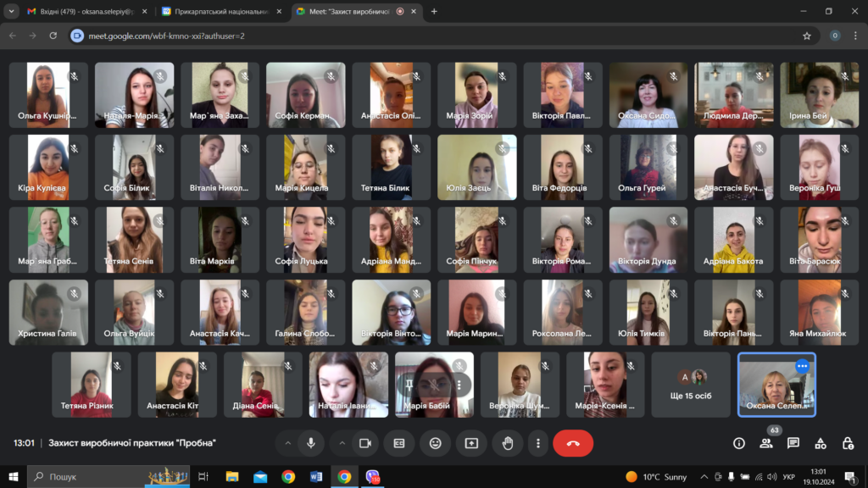
Task: Toggle closed captions on
Action: point(399,443)
